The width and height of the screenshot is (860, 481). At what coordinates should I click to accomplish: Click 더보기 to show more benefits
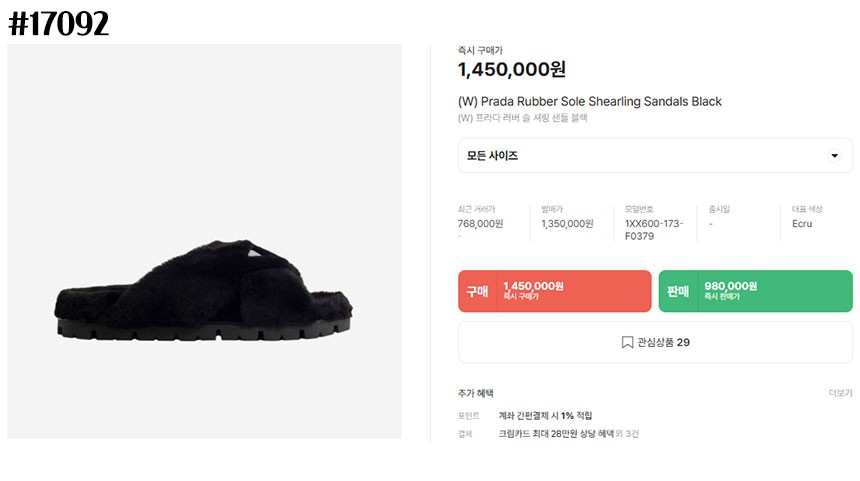click(x=840, y=393)
